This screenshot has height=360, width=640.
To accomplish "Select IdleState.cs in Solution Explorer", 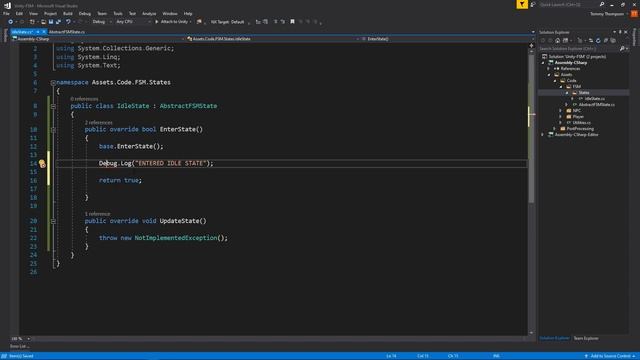I will point(595,99).
